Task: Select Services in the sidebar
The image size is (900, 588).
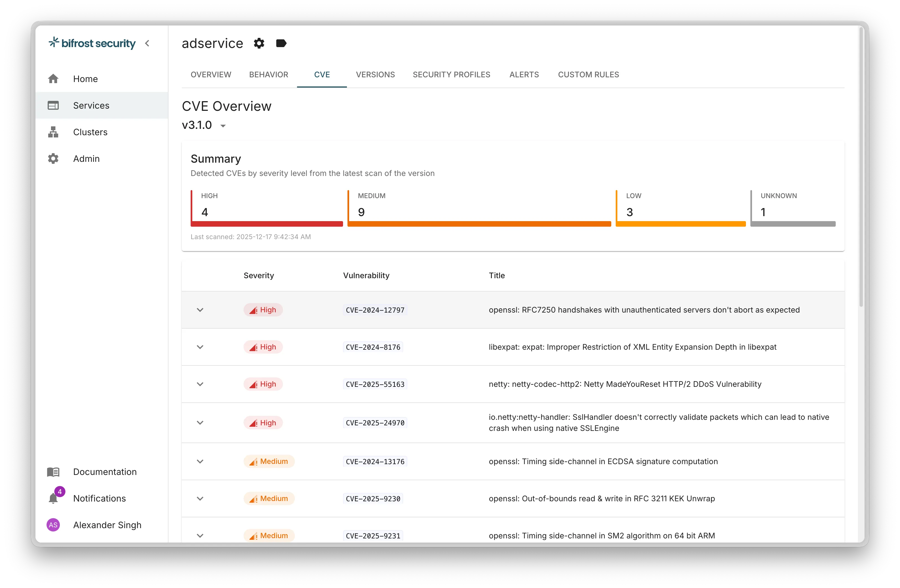Action: pos(91,105)
